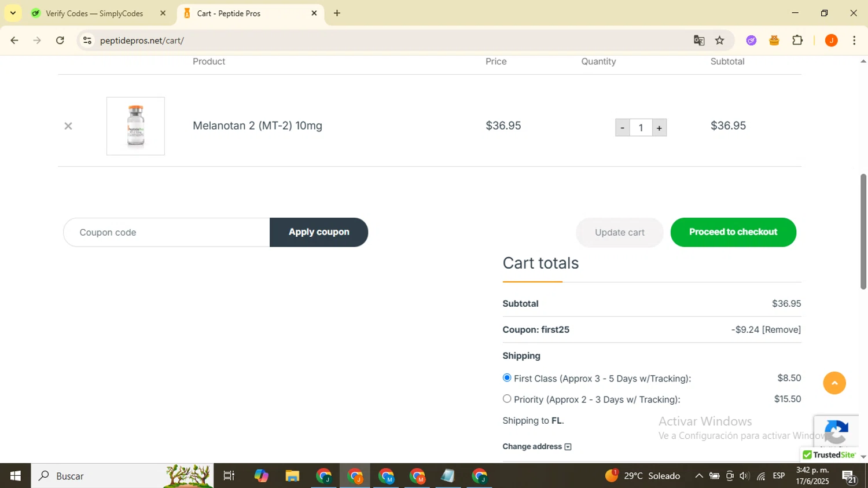The height and width of the screenshot is (488, 868).
Task: Show hidden system tray icons
Action: 699,476
